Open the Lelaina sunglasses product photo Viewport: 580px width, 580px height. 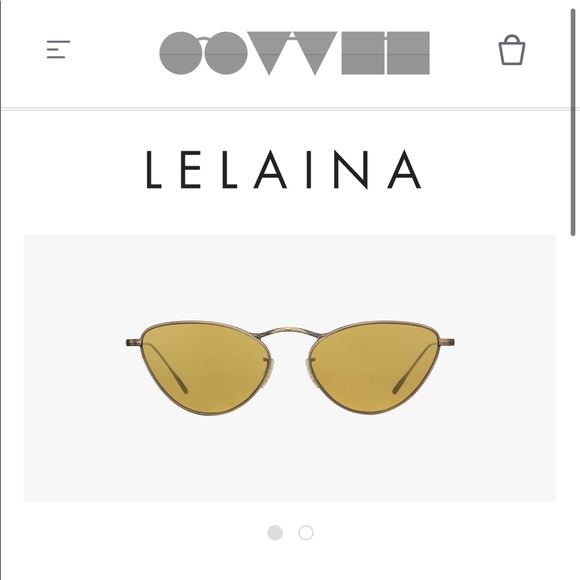pyautogui.click(x=290, y=368)
